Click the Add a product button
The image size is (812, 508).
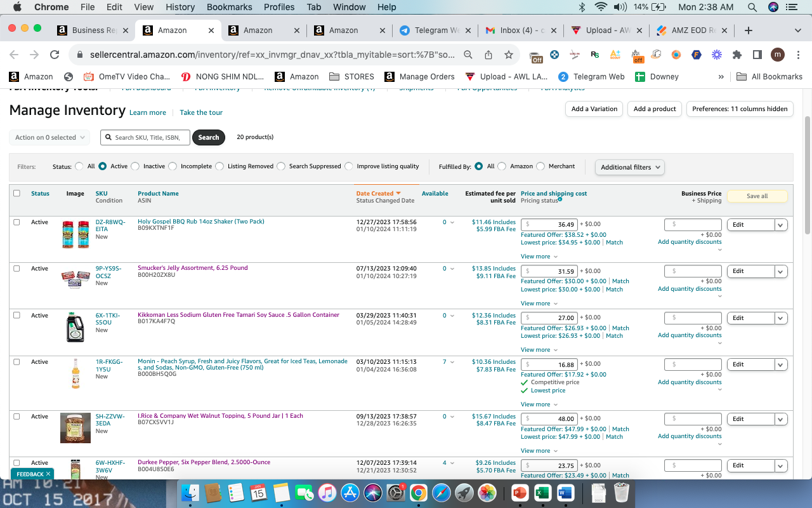point(655,109)
